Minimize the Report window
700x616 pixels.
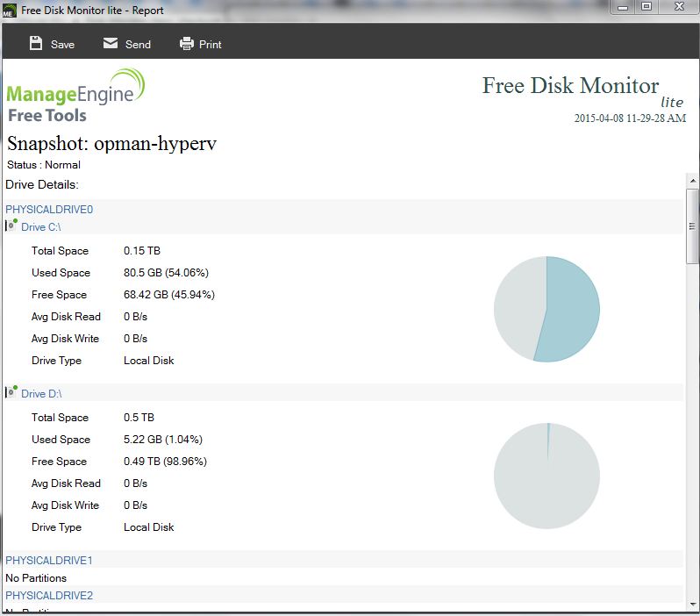(623, 7)
